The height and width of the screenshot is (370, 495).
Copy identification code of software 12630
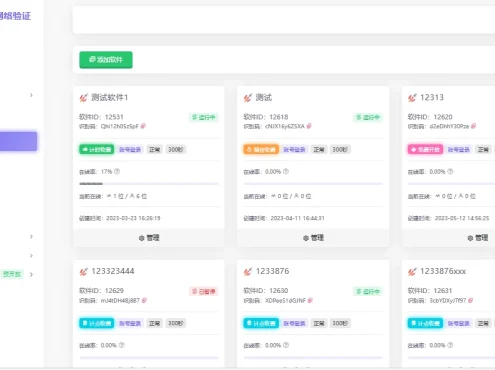(310, 300)
